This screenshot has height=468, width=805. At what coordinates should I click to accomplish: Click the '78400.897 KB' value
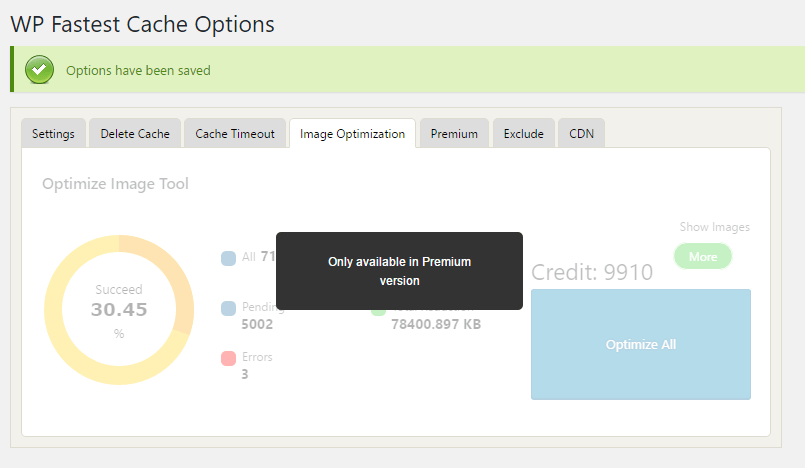pyautogui.click(x=436, y=324)
